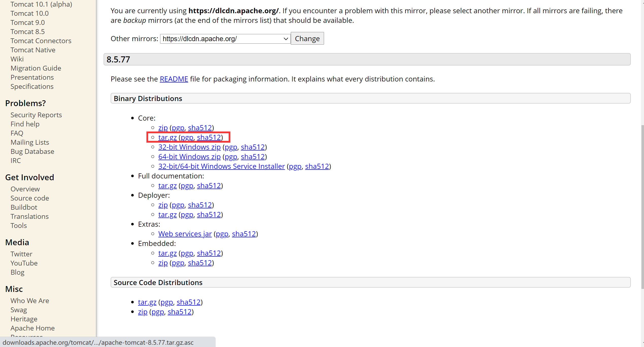Image resolution: width=644 pixels, height=347 pixels.
Task: Open the Migration Guide sidebar link
Action: [x=36, y=68]
